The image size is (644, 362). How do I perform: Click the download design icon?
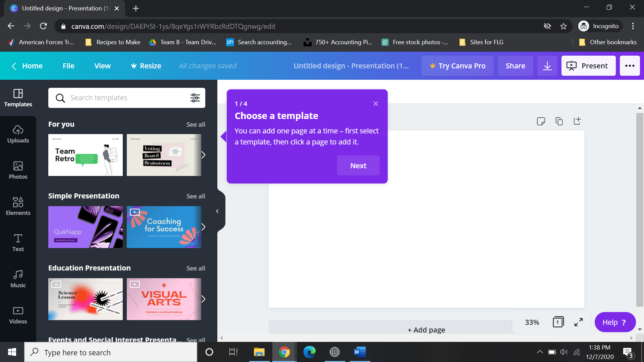547,66
